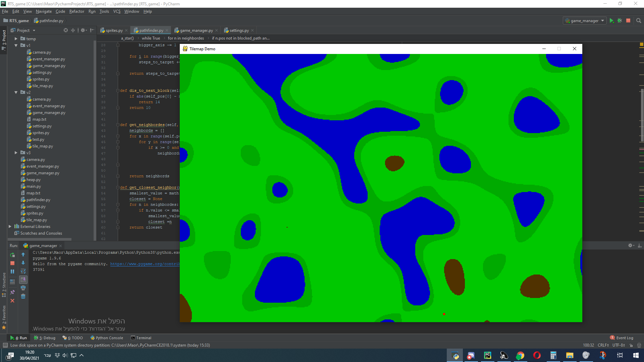Run game_manager with the green play icon
The width and height of the screenshot is (644, 362).
611,21
